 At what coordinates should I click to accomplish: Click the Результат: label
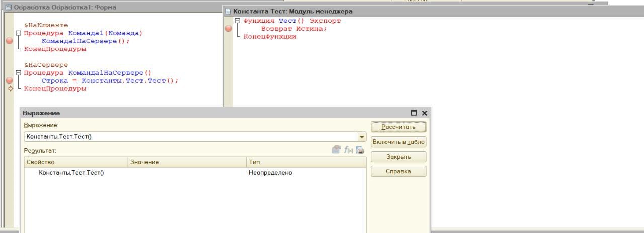[40, 150]
